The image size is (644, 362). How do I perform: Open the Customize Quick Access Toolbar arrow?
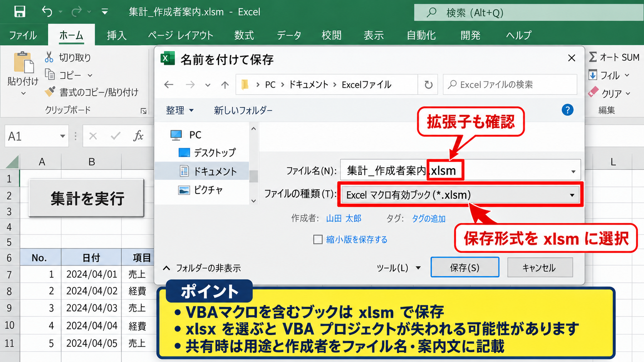tap(104, 12)
